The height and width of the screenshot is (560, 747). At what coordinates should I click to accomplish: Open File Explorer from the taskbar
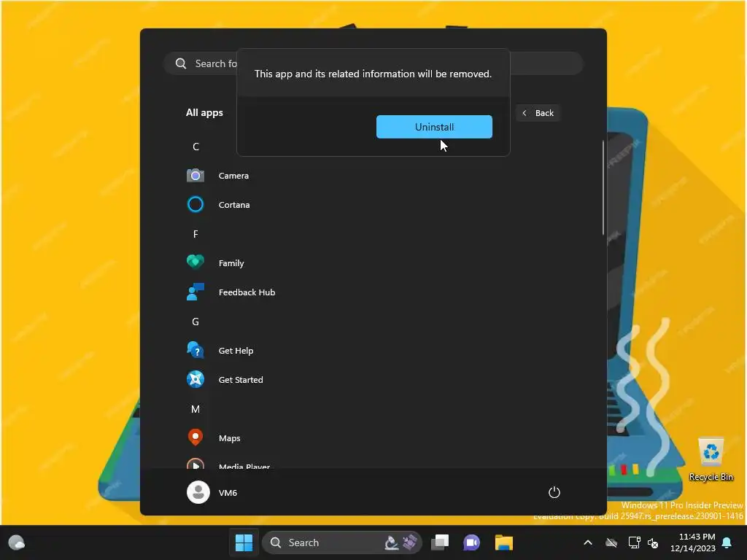(x=503, y=542)
